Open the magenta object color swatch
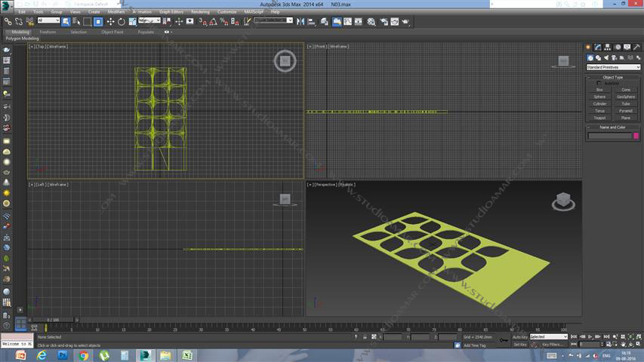This screenshot has height=362, width=644. [636, 136]
